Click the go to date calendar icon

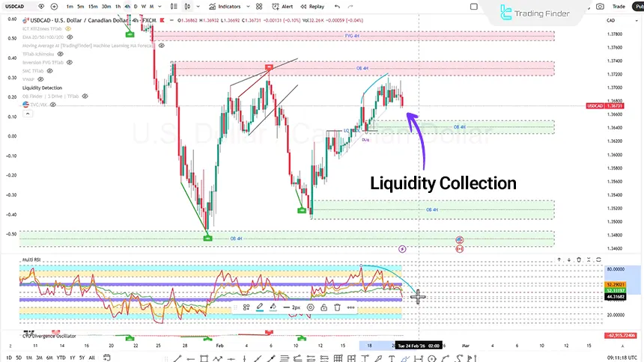tap(107, 358)
